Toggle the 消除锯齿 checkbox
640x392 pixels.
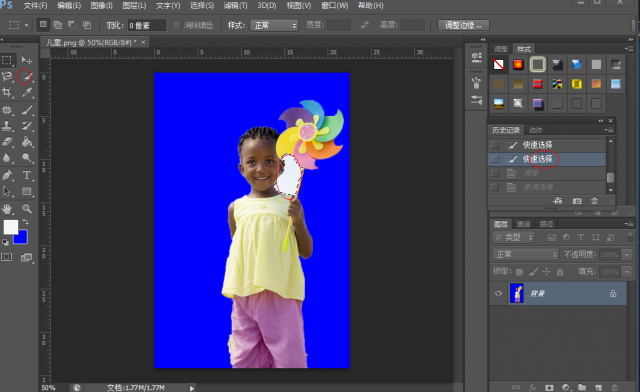coord(176,25)
